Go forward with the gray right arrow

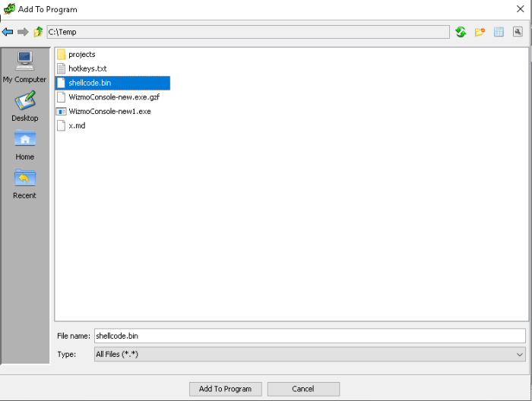pyautogui.click(x=23, y=32)
